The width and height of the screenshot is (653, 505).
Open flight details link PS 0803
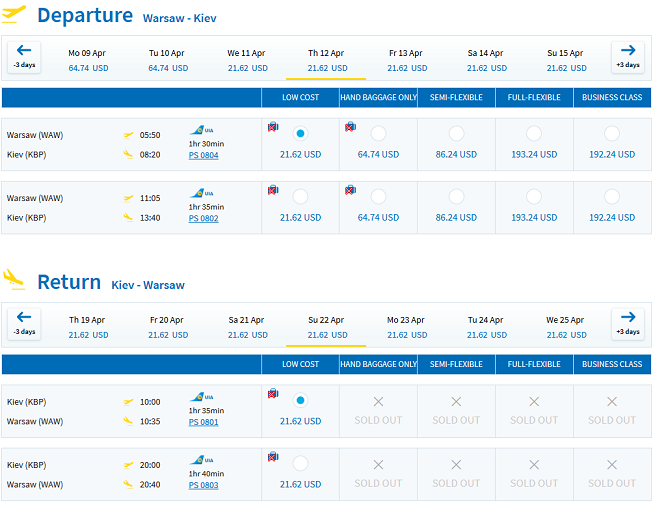(203, 485)
